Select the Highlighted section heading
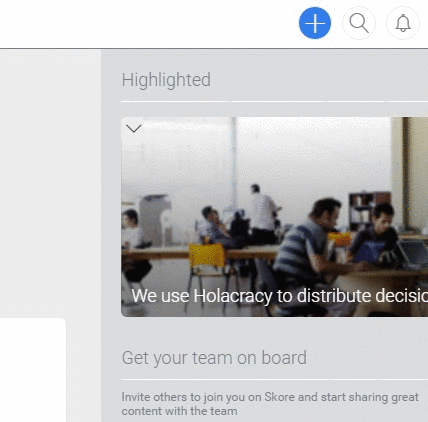The image size is (428, 422). (166, 80)
